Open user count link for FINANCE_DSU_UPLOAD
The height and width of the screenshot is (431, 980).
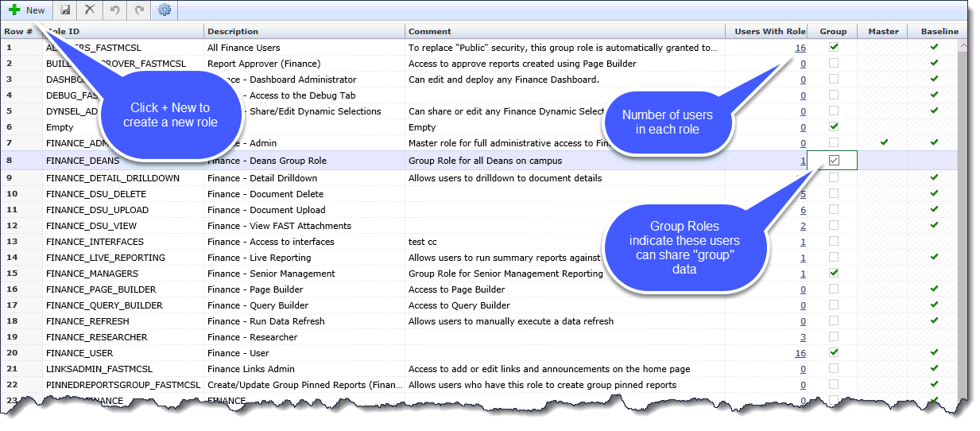(x=803, y=210)
